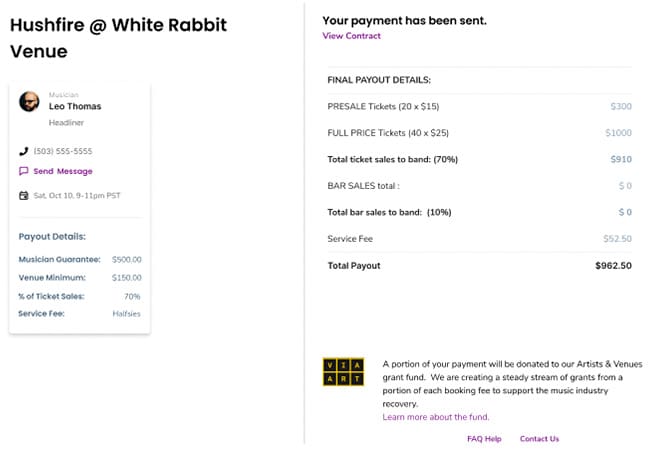Screen dimensions: 653x476
Task: Open the View Contract link
Action: point(351,36)
